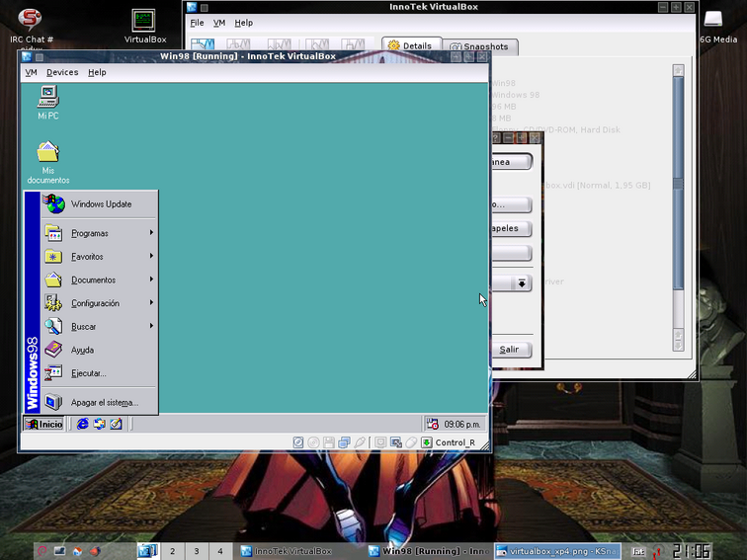Click the auto-resize guest display status icon

[x=396, y=442]
